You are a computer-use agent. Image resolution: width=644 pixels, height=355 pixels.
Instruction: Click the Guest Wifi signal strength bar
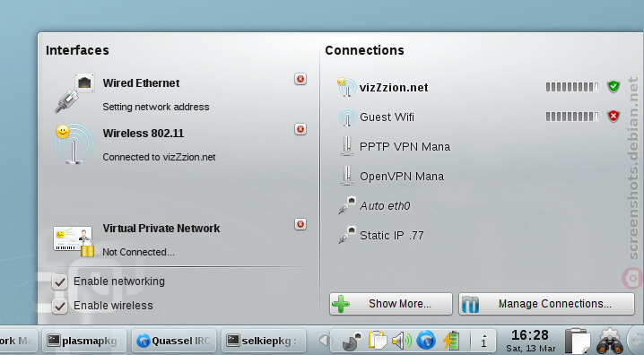(x=572, y=117)
